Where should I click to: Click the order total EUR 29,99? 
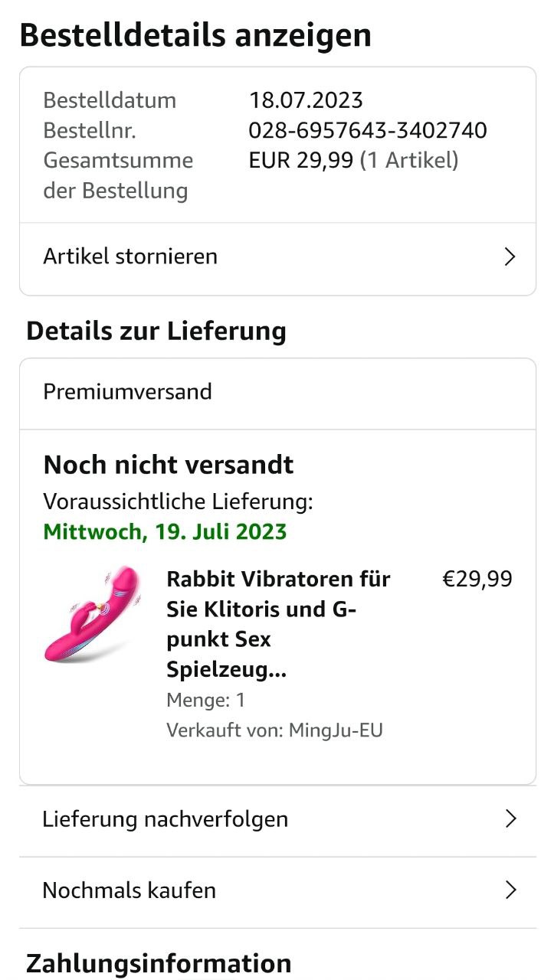coord(301,161)
